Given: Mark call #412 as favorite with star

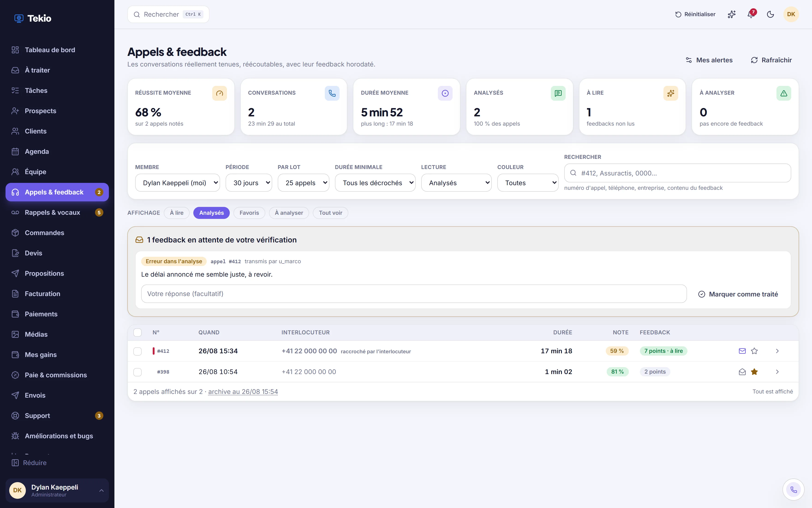Looking at the screenshot, I should pyautogui.click(x=754, y=351).
